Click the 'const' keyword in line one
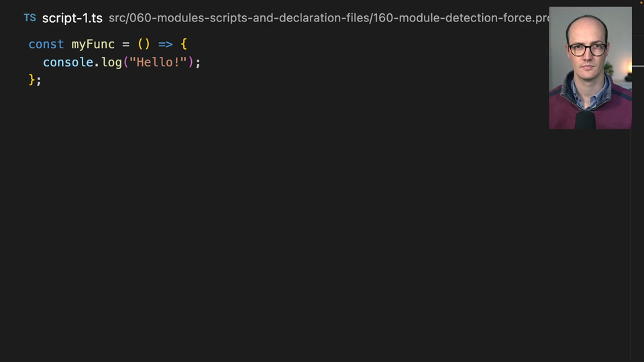 [x=46, y=44]
